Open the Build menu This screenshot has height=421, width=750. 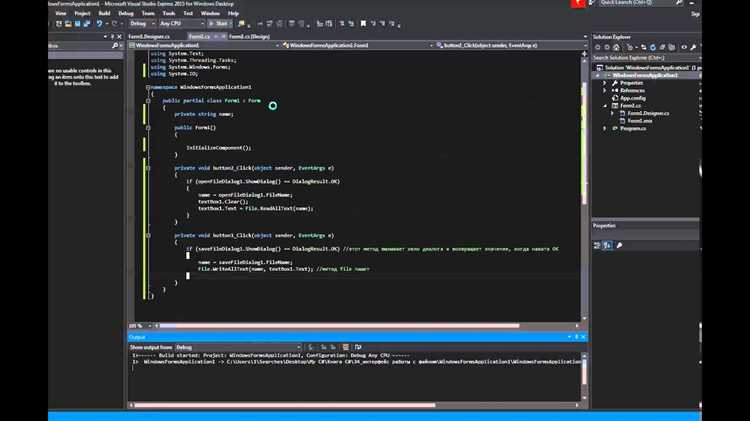click(104, 13)
